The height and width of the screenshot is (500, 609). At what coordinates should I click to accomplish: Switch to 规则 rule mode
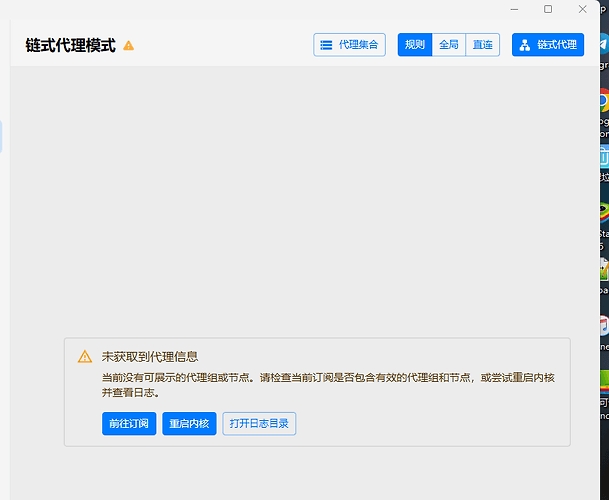click(415, 45)
